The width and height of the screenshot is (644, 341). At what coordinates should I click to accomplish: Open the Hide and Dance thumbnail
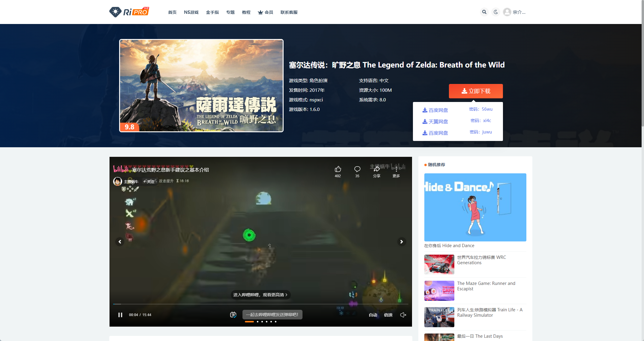tap(475, 207)
